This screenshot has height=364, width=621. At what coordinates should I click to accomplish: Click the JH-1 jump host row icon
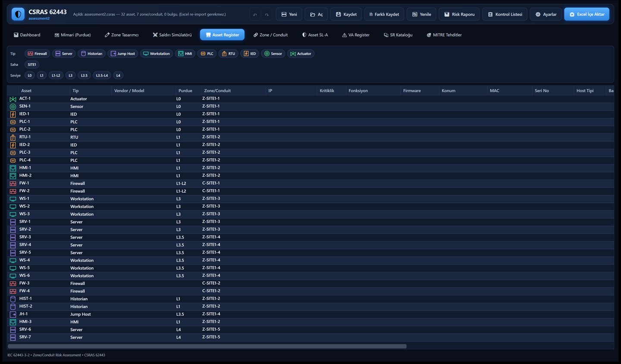(13, 314)
